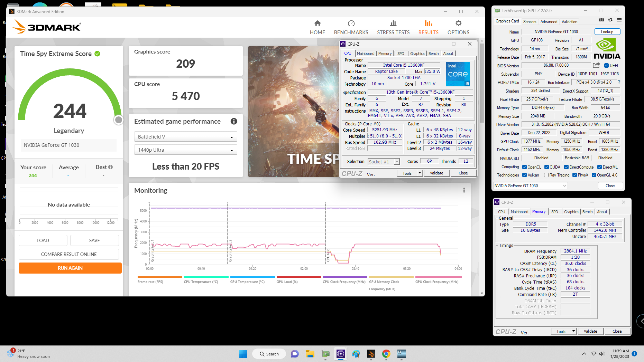The width and height of the screenshot is (644, 362).
Task: Click GPU-Z BIOS share/export icon
Action: coord(596,65)
